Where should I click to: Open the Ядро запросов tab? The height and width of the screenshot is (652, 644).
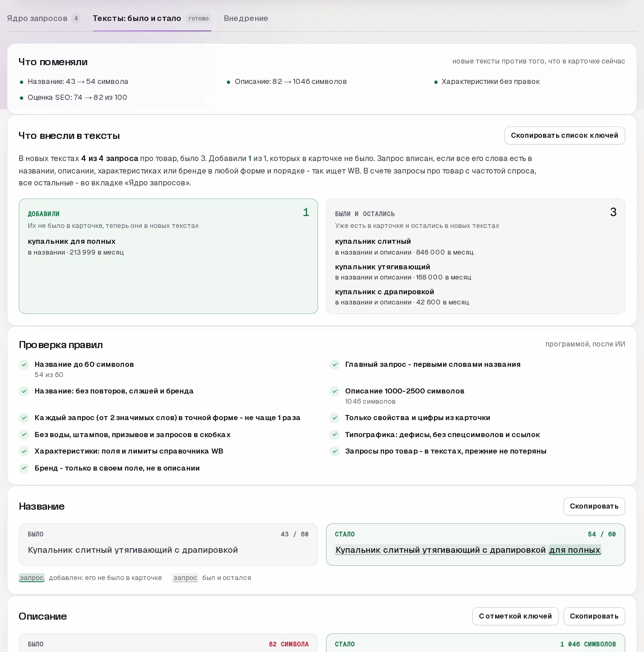(43, 18)
